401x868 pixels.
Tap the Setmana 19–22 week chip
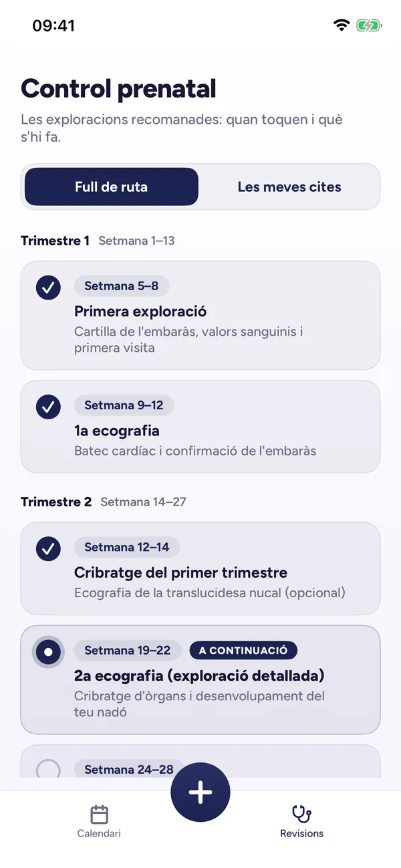[x=128, y=650]
